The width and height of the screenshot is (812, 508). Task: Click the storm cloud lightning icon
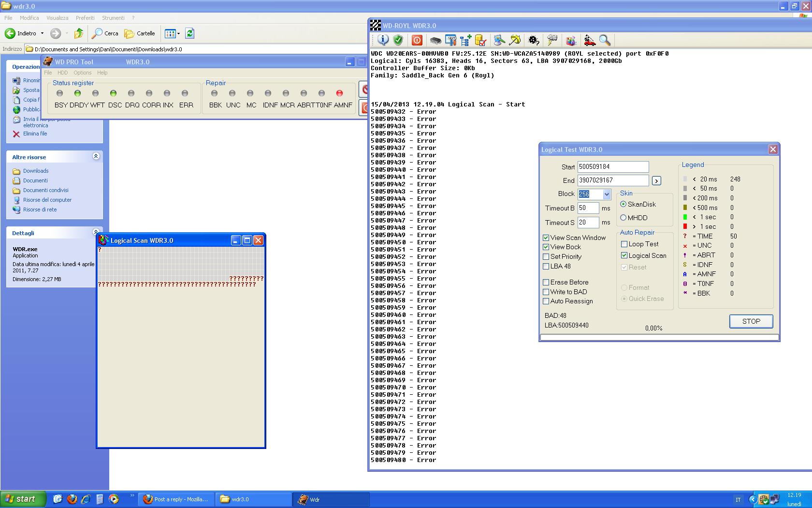[x=552, y=40]
